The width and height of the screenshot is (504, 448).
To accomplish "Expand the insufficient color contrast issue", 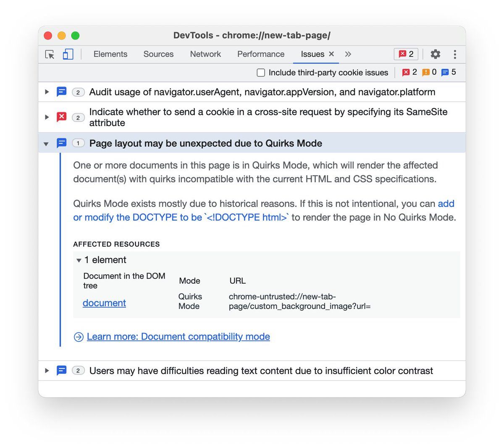I will (47, 371).
